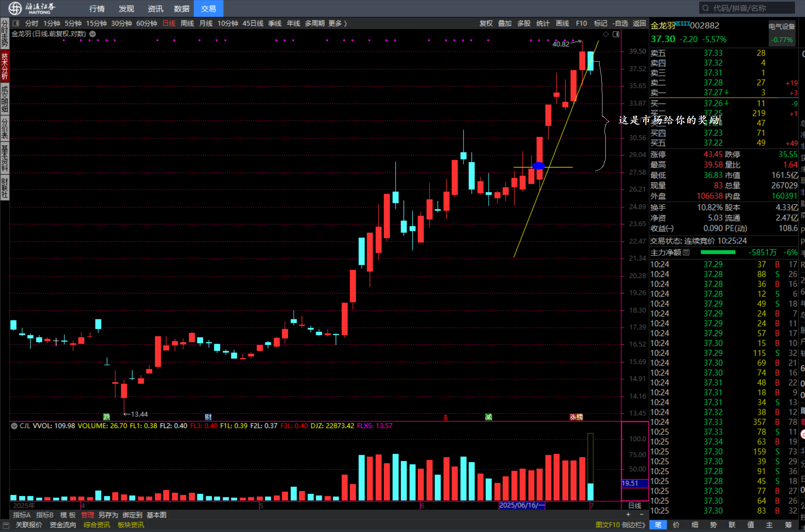This screenshot has height=532, width=805.
Task: Open the 图文F10 link
Action: [608, 525]
